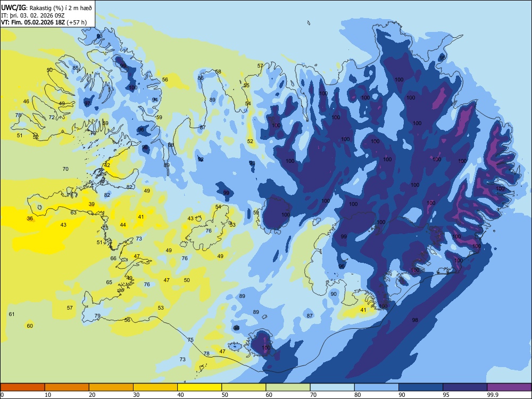Viewport: 532px width, 399px height.
Task: Click the humidity value 66 on the map
Action: (113, 258)
